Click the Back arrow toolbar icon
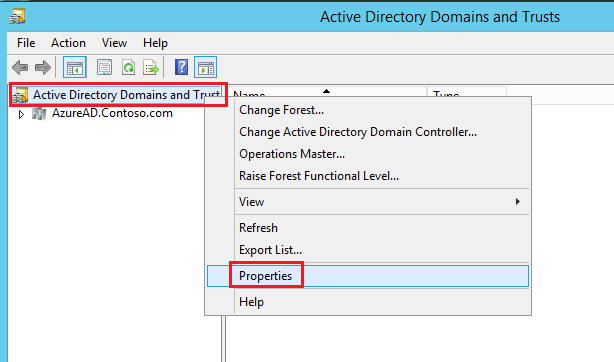Screen dimensions: 614x362 point(20,68)
